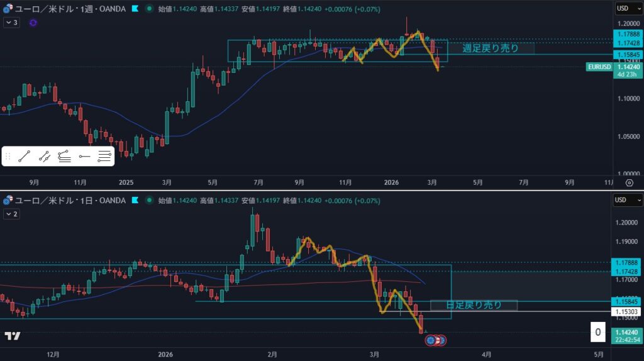The width and height of the screenshot is (644, 361).
Task: Click the TradingView logo in daily chart
Action: coord(12,336)
